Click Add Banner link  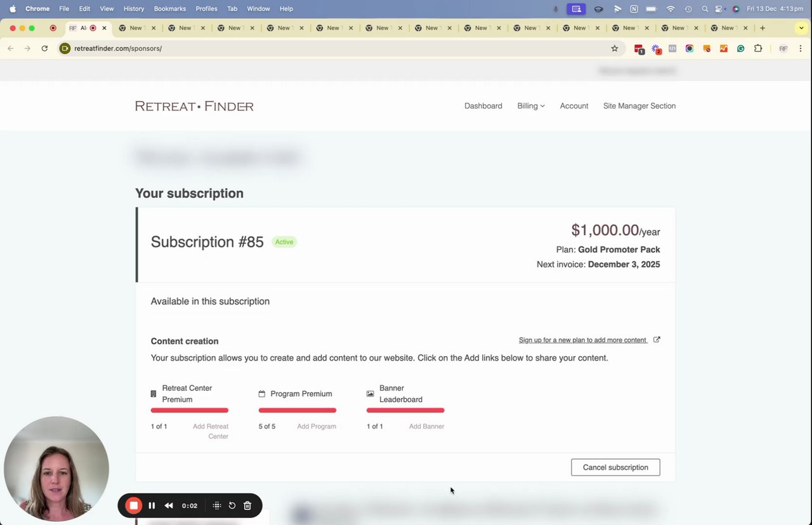426,427
